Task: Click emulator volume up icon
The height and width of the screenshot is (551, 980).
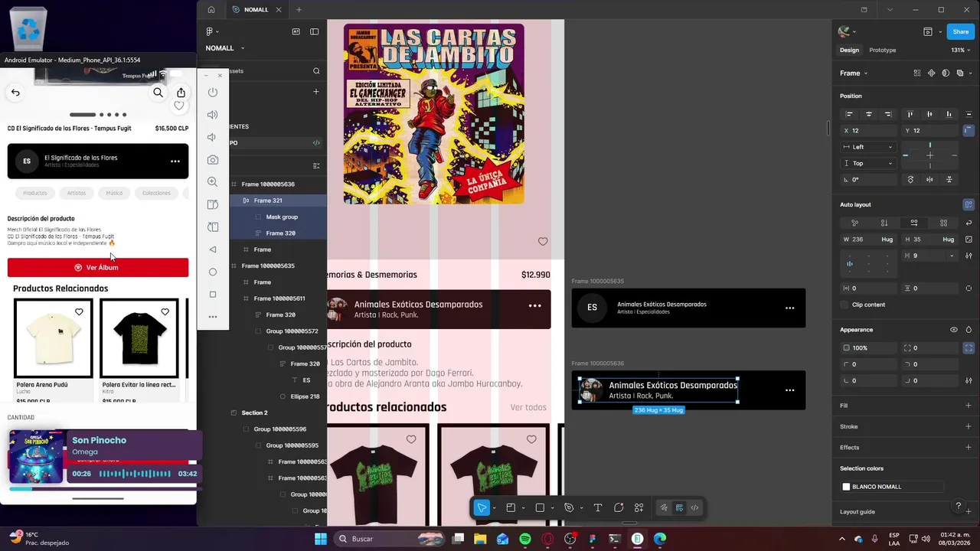Action: click(213, 115)
